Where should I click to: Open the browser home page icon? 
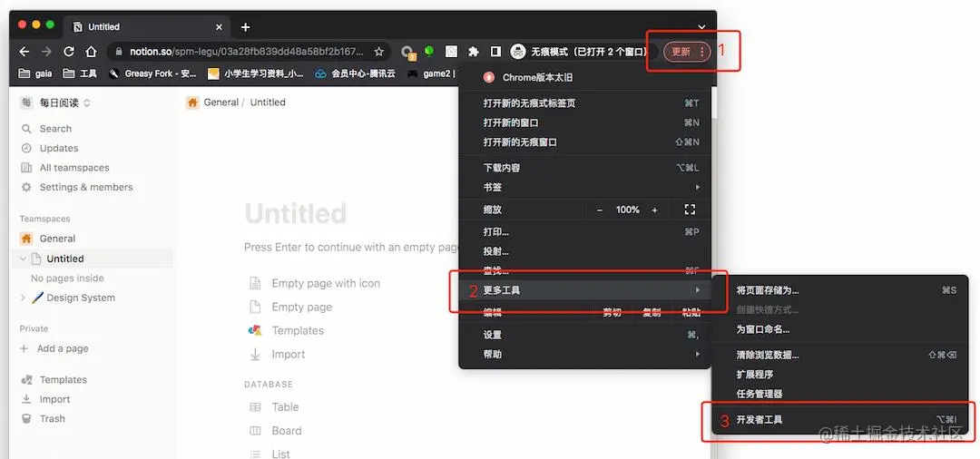pos(92,52)
